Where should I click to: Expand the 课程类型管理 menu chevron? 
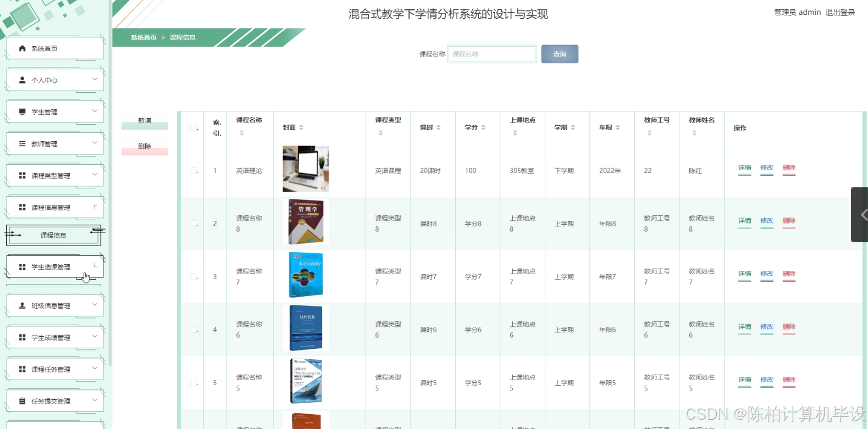click(x=95, y=175)
